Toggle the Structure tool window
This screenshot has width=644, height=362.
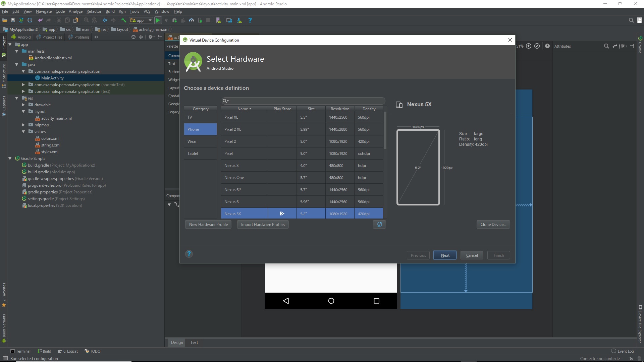[4, 76]
